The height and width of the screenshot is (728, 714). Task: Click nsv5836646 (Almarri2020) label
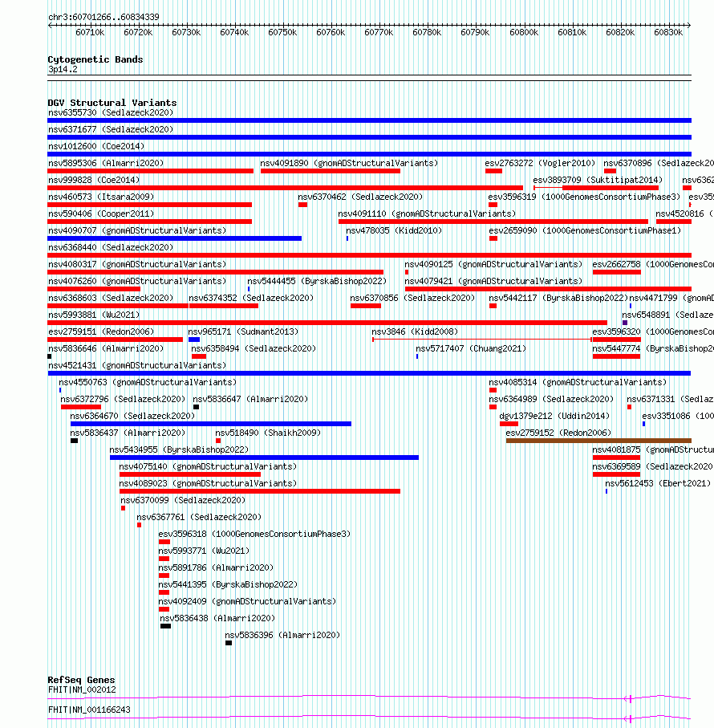coord(106,348)
